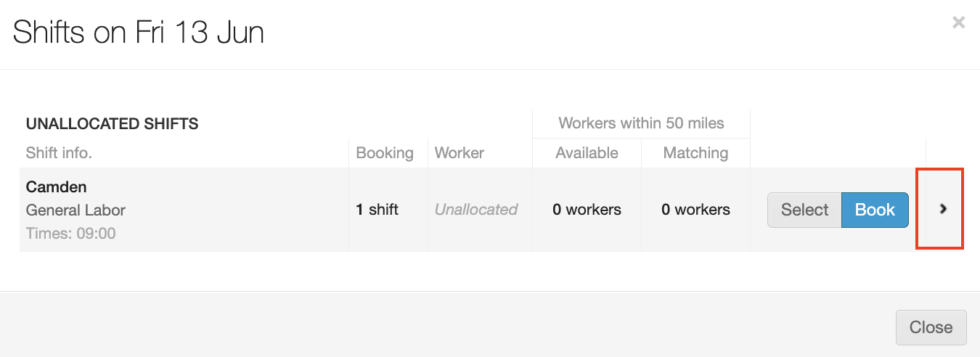
Task: Click 0 workers under Matching column
Action: click(x=695, y=210)
